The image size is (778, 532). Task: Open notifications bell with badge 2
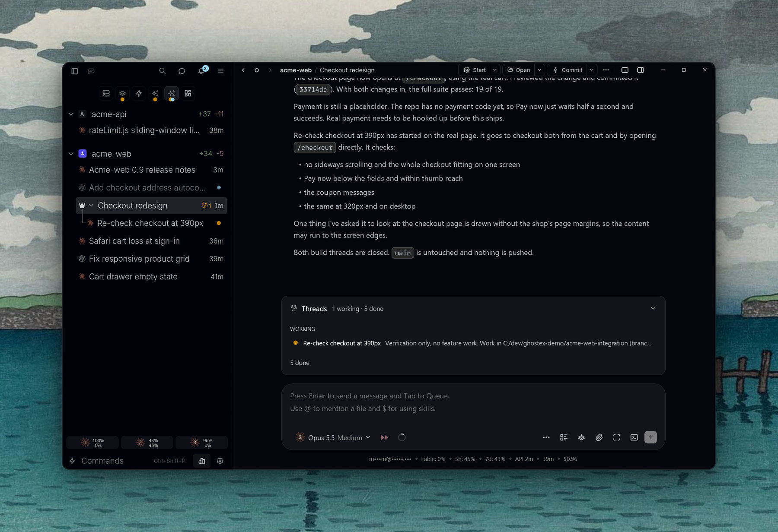click(201, 70)
